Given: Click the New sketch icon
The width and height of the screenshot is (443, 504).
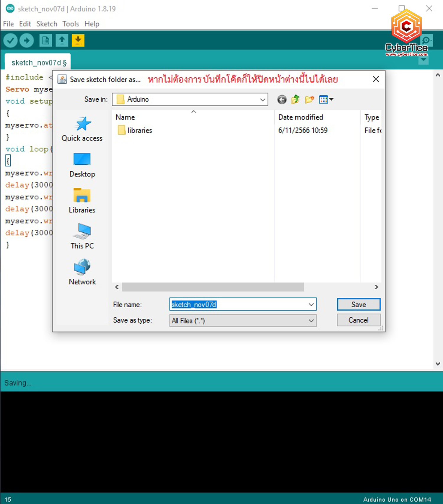Looking at the screenshot, I should pos(45,40).
